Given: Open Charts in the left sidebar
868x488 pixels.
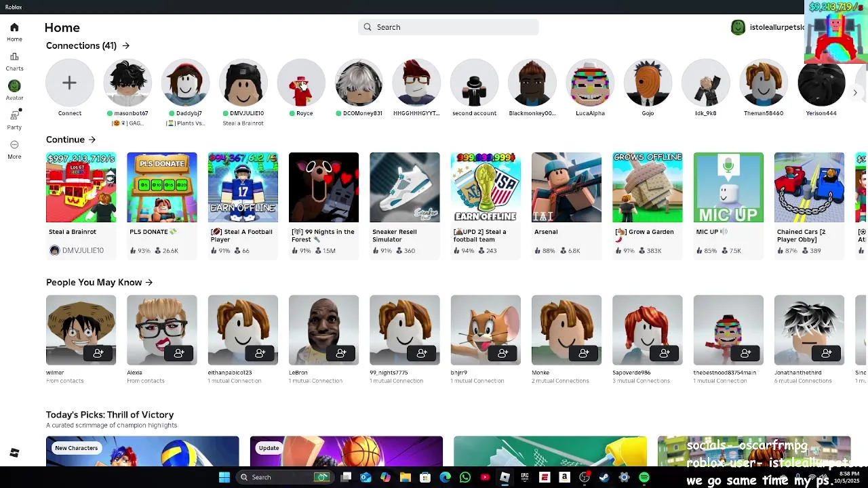Looking at the screenshot, I should [x=14, y=57].
